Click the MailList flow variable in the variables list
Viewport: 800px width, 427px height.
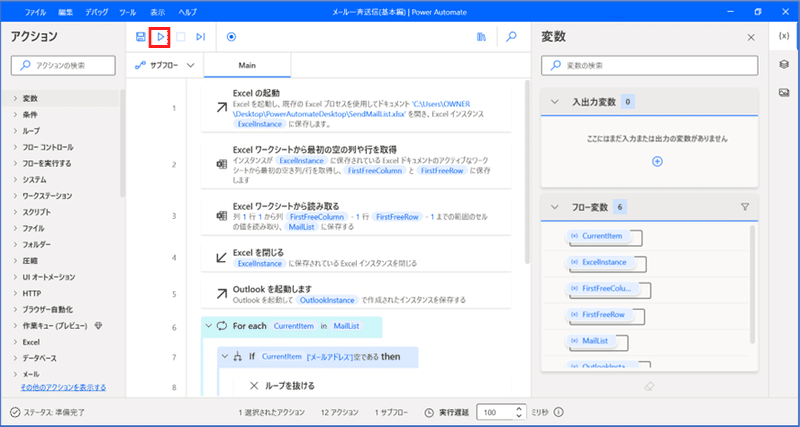point(593,340)
